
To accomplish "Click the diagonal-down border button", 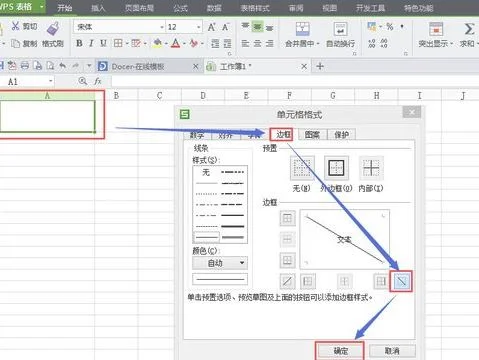I will tap(401, 281).
